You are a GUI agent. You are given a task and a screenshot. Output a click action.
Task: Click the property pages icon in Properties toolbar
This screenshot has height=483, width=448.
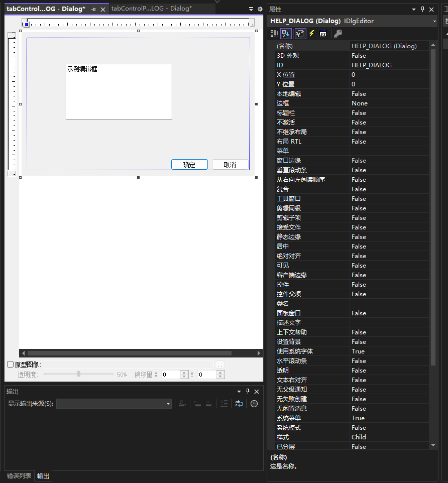[x=300, y=34]
